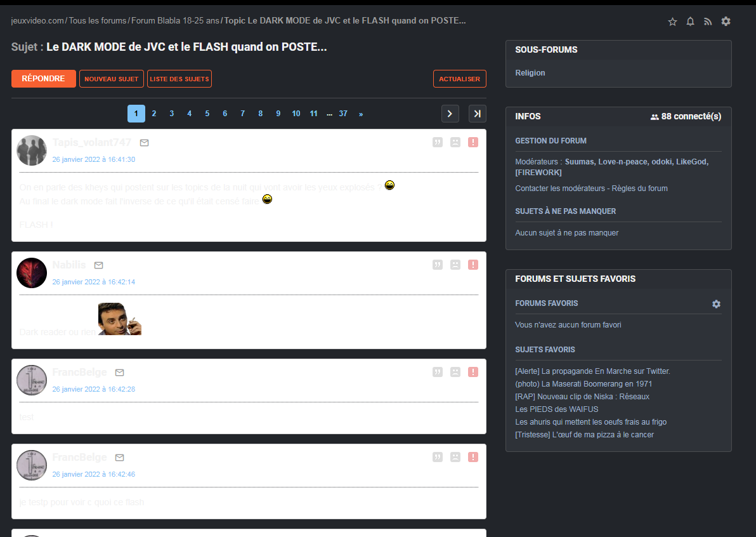Go to page 2
The image size is (756, 537).
click(154, 114)
